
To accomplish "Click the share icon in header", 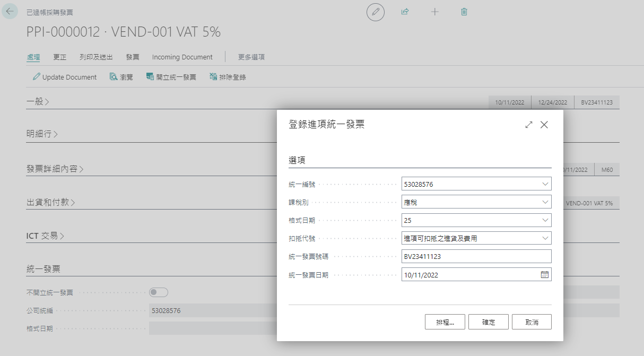I will 405,12.
